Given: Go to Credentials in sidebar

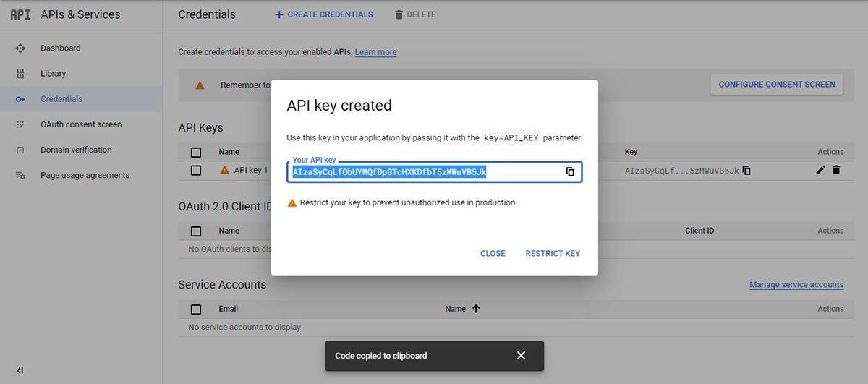Looking at the screenshot, I should (61, 99).
